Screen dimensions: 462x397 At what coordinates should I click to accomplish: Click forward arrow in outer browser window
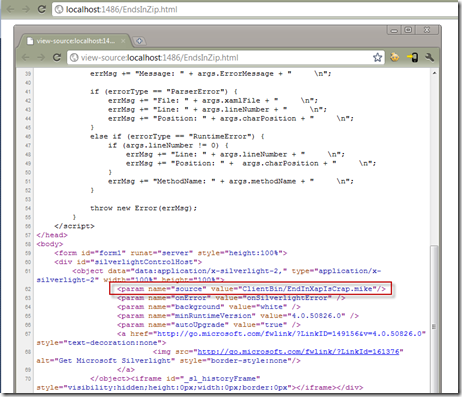coord(26,9)
